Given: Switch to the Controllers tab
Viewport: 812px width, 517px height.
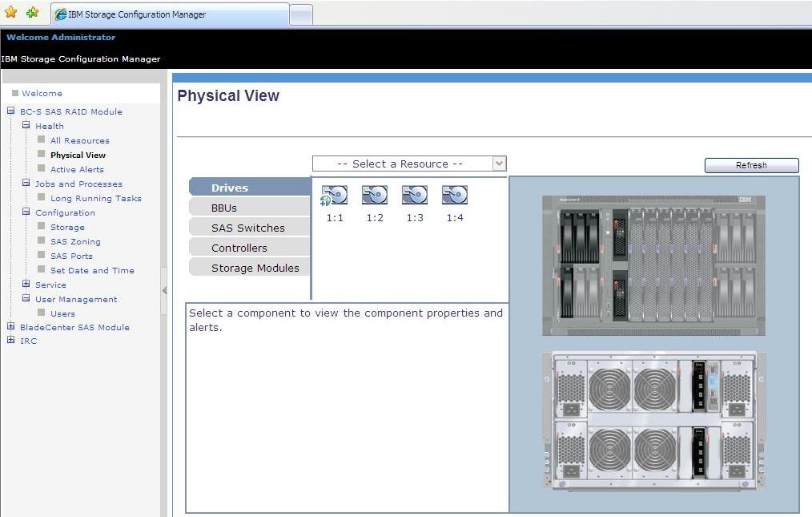Looking at the screenshot, I should pos(250,248).
